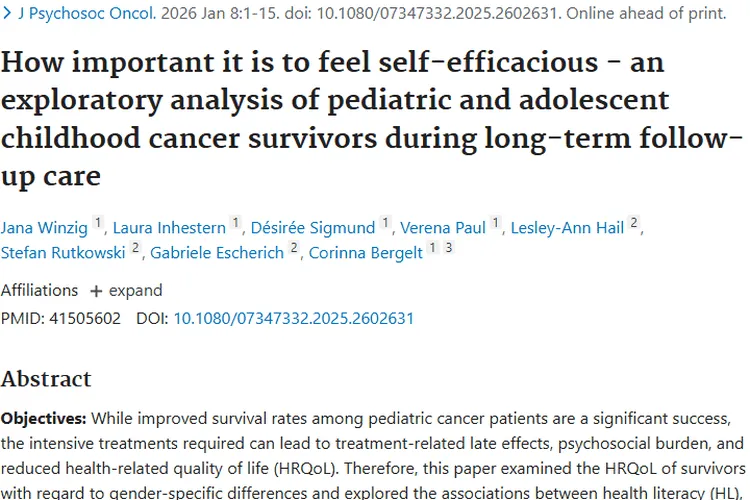Open author Stefan Rutkowski's link
750x500 pixels.
[62, 252]
